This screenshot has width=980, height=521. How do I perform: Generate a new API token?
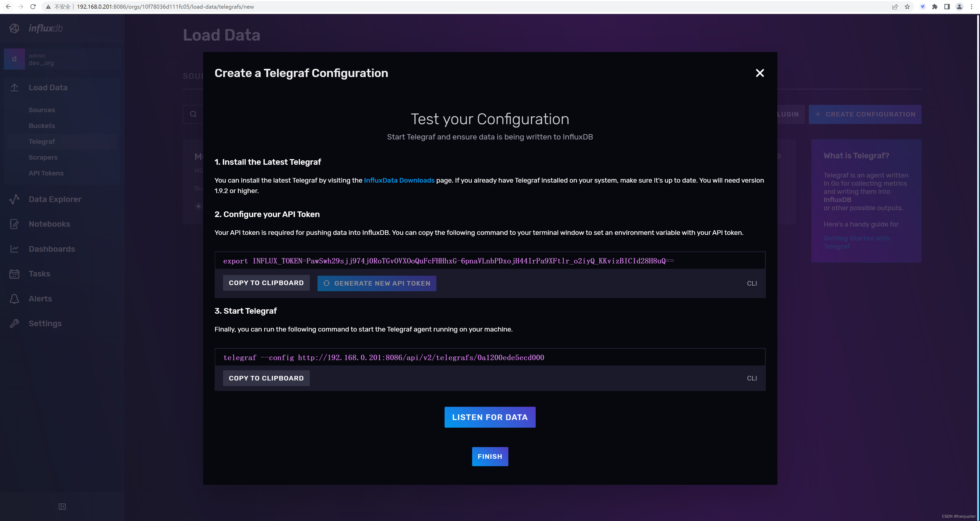point(377,284)
